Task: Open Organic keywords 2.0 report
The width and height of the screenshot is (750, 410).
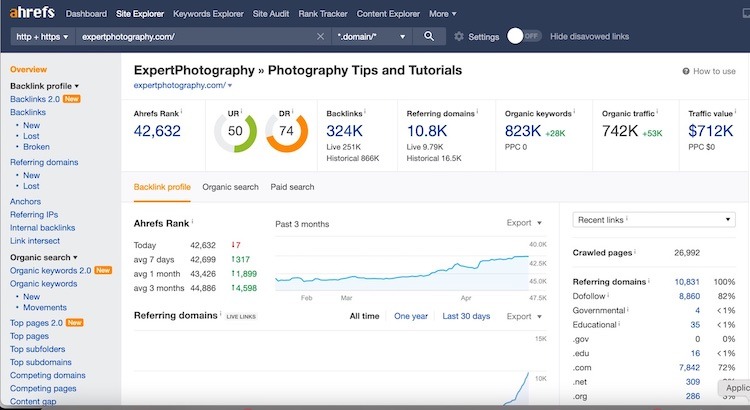Action: [50, 271]
